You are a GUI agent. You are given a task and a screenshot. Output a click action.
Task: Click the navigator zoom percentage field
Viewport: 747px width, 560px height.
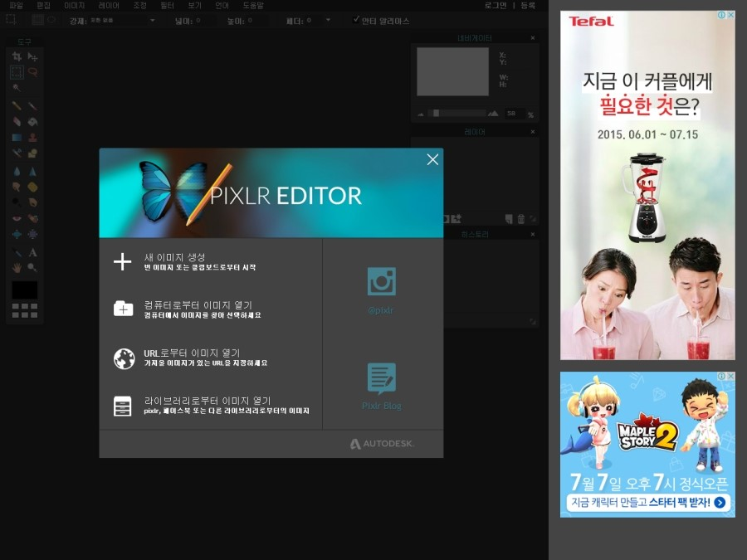514,114
